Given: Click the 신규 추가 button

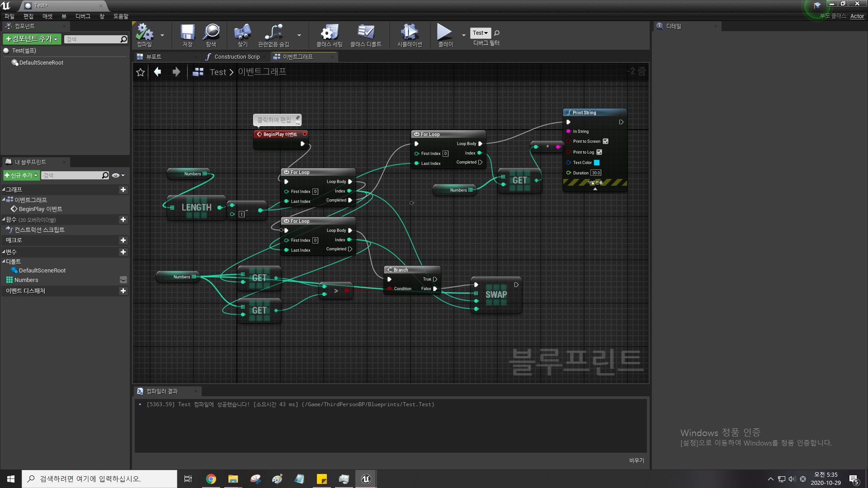Looking at the screenshot, I should 21,175.
